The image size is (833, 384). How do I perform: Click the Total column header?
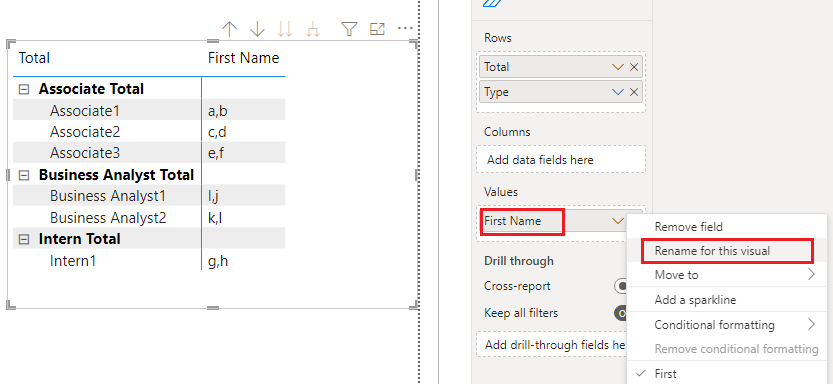click(x=34, y=58)
